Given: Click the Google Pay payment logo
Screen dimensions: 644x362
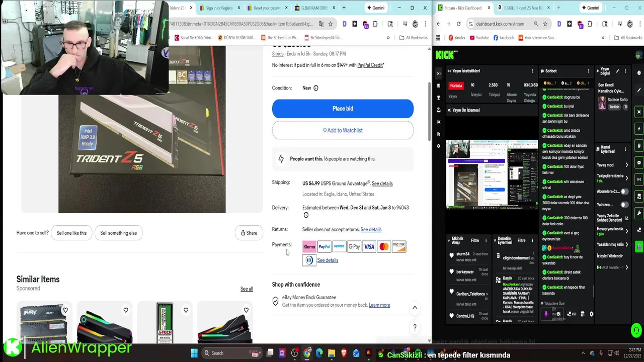Looking at the screenshot, I should [x=354, y=246].
